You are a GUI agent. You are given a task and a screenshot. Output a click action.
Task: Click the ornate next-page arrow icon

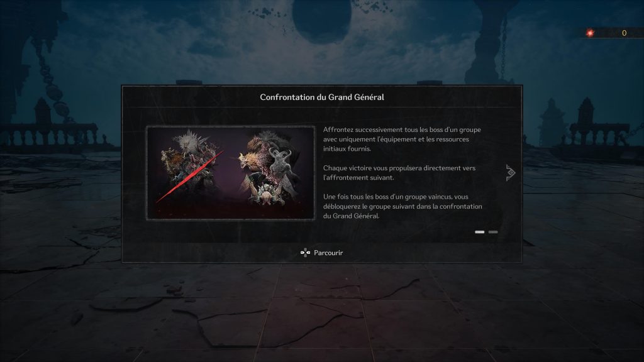pyautogui.click(x=510, y=173)
